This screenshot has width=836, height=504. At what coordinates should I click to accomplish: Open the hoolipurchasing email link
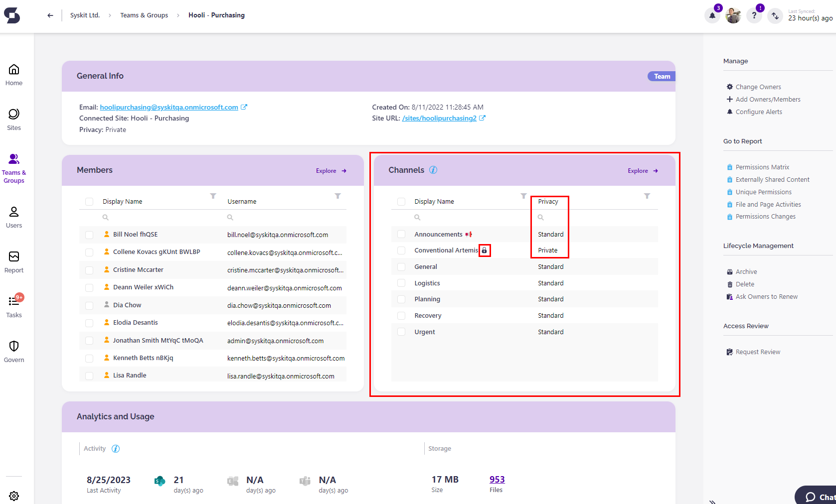(168, 107)
